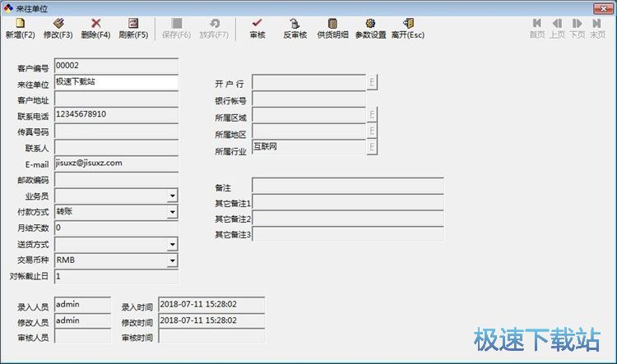
Task: Click the 审核 approve checkmark icon
Action: [x=257, y=23]
